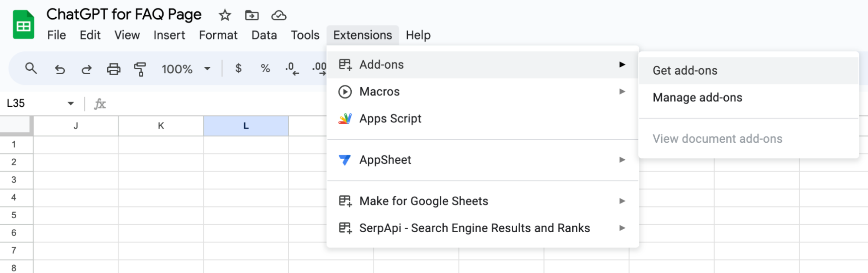The width and height of the screenshot is (868, 273).
Task: Open the Insert menu
Action: (169, 35)
